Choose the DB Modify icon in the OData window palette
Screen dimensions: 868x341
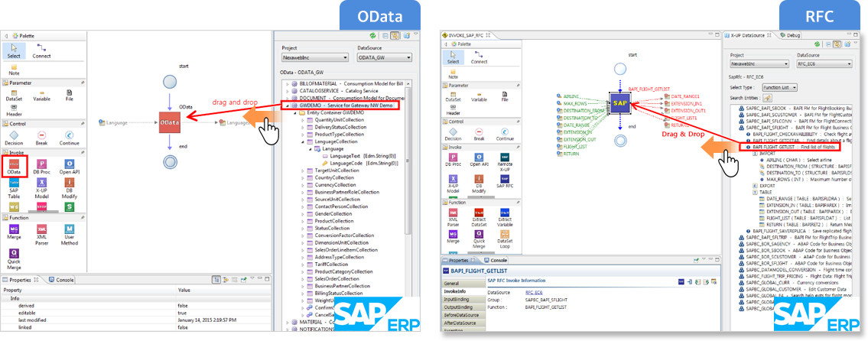(69, 187)
